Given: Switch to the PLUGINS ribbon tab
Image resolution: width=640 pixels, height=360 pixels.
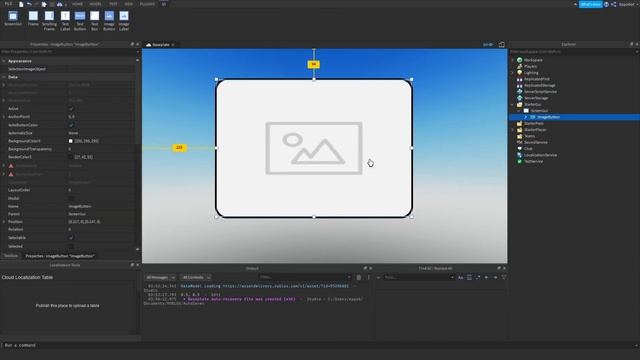Looking at the screenshot, I should coord(147,4).
